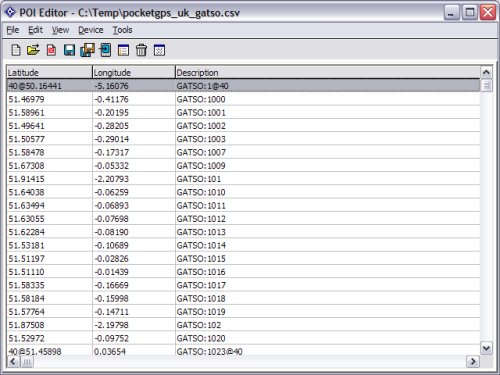
Task: Select the row GATSO:1019
Action: [x=243, y=312]
